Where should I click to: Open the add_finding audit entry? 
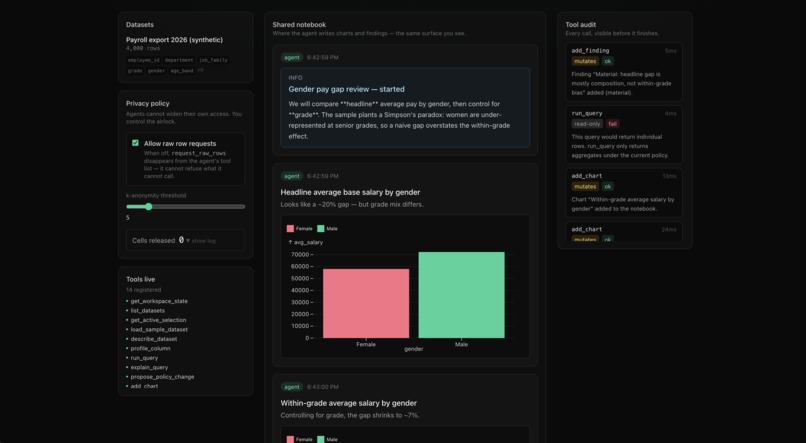624,72
